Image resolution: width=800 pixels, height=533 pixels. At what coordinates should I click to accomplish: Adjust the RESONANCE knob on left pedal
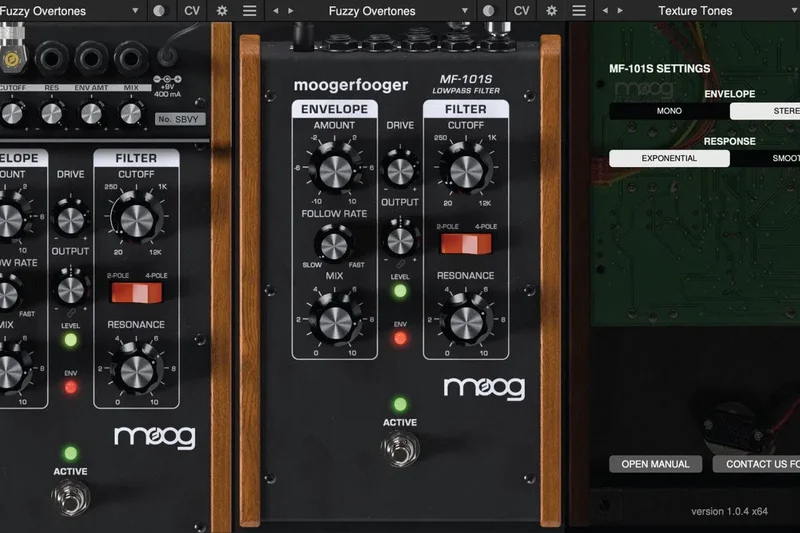pos(136,371)
